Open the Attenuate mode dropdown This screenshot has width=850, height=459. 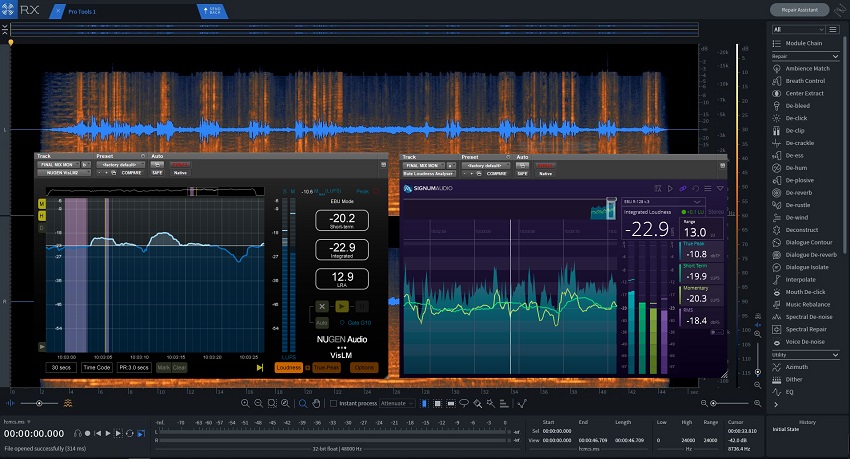pyautogui.click(x=397, y=403)
